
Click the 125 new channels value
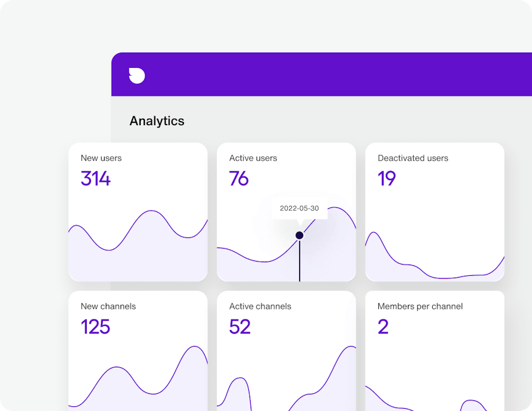(x=96, y=327)
